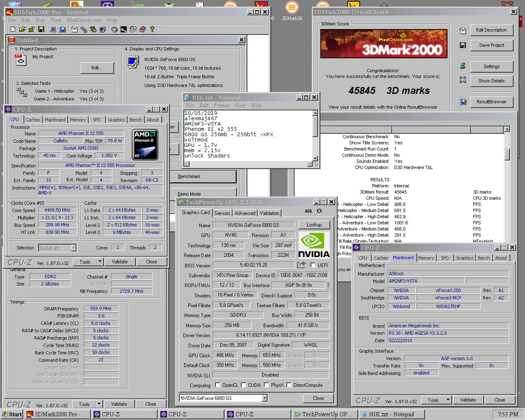Open the SPD tab in CPU-Z Mainboard window

coord(445,258)
